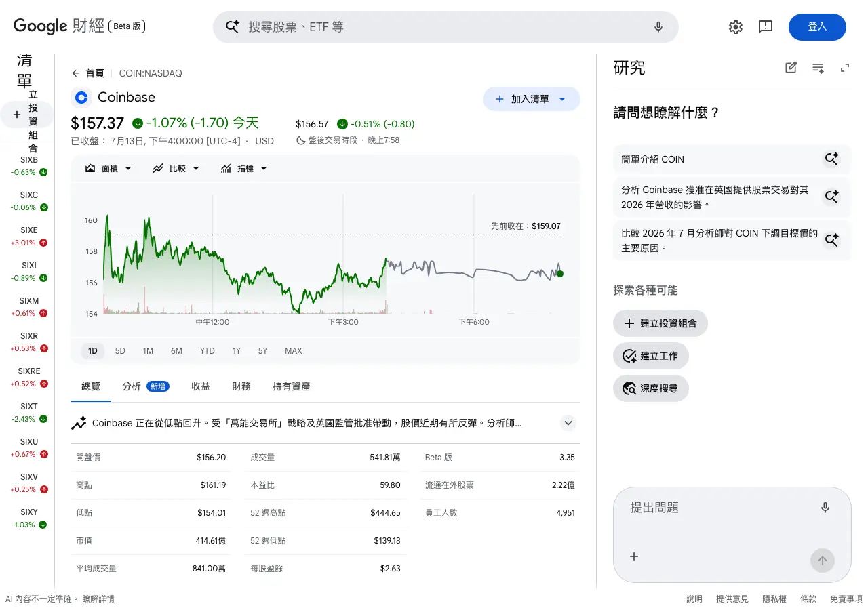Screen dimensions: 868x610
Task: Select the 簡單介紹 COIN suggestion
Action: pos(732,159)
